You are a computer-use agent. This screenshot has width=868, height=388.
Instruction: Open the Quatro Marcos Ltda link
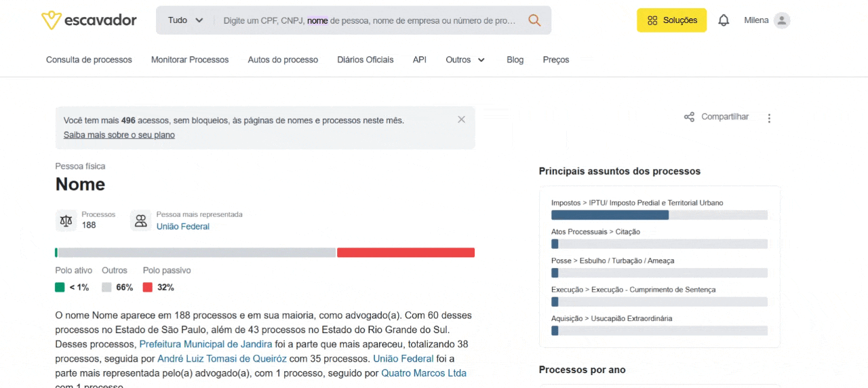point(424,373)
